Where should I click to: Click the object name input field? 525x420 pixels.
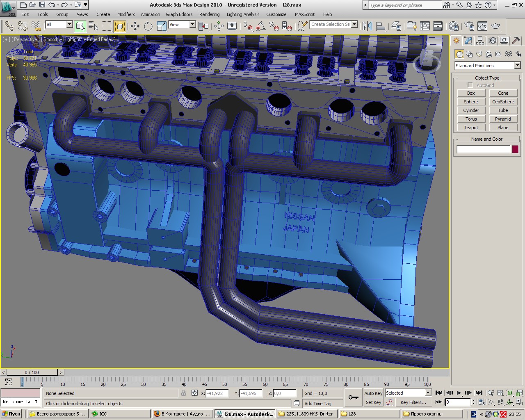pyautogui.click(x=483, y=149)
